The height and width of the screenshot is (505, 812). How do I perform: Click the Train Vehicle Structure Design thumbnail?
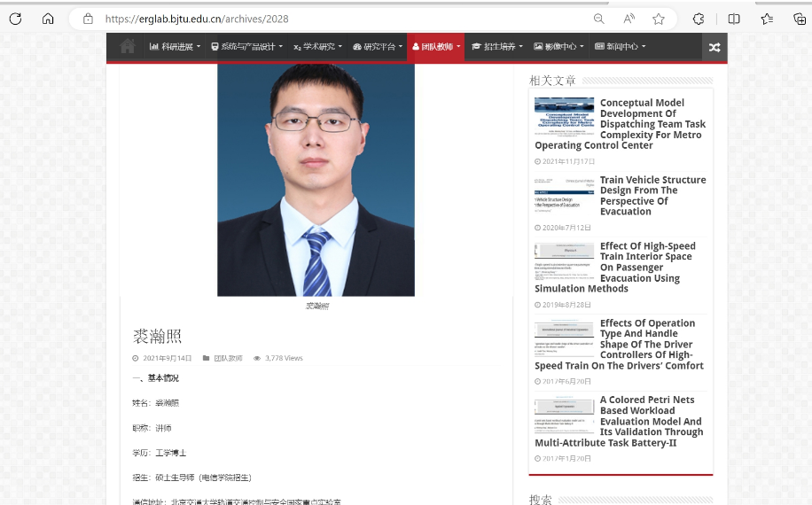tap(565, 197)
